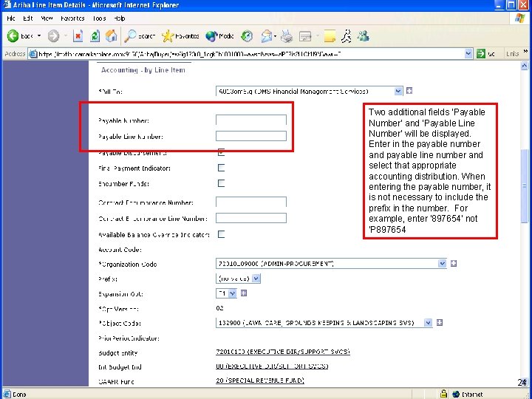Go back with the Back arrow icon
This screenshot has height=399, width=532.
click(x=13, y=36)
